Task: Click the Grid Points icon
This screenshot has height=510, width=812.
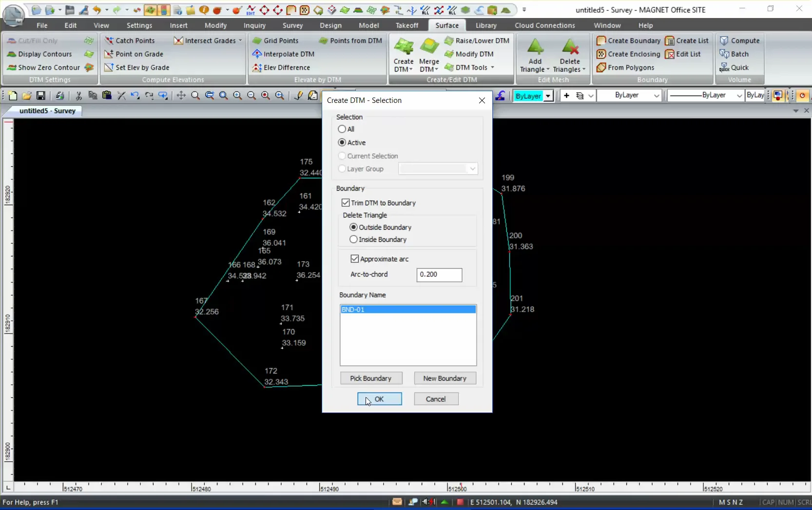Action: (257, 40)
